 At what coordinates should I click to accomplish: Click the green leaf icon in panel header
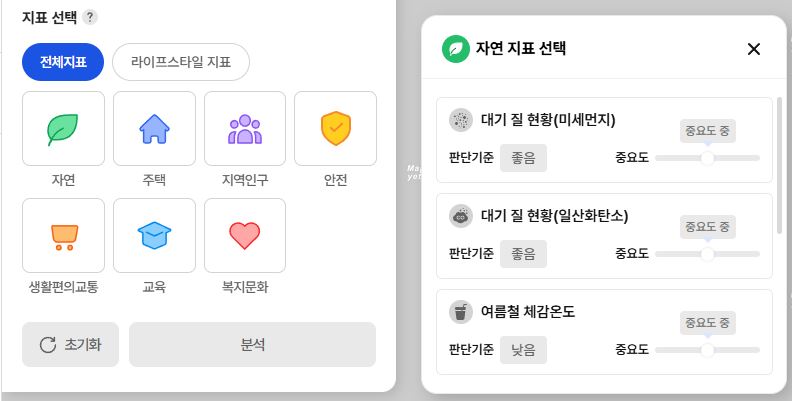click(456, 48)
